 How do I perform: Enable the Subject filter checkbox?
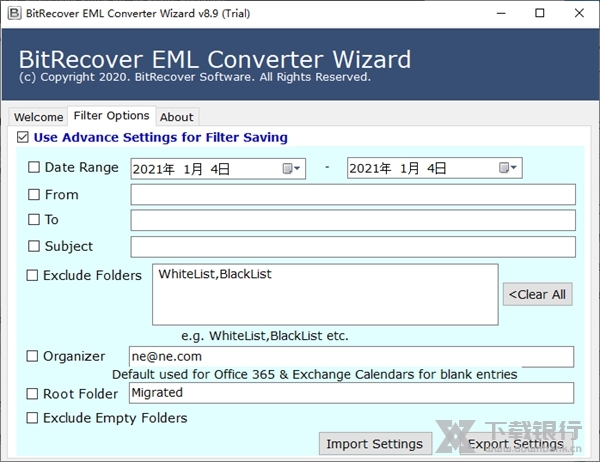click(x=34, y=246)
